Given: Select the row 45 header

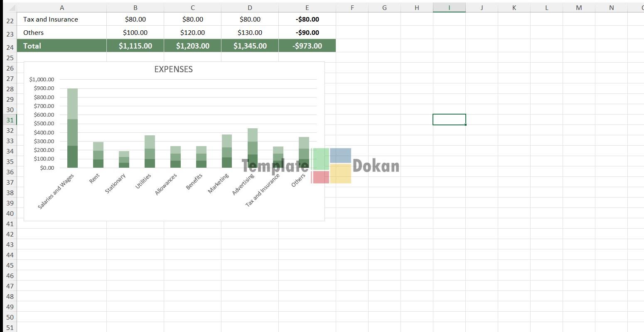Looking at the screenshot, I should pos(10,266).
